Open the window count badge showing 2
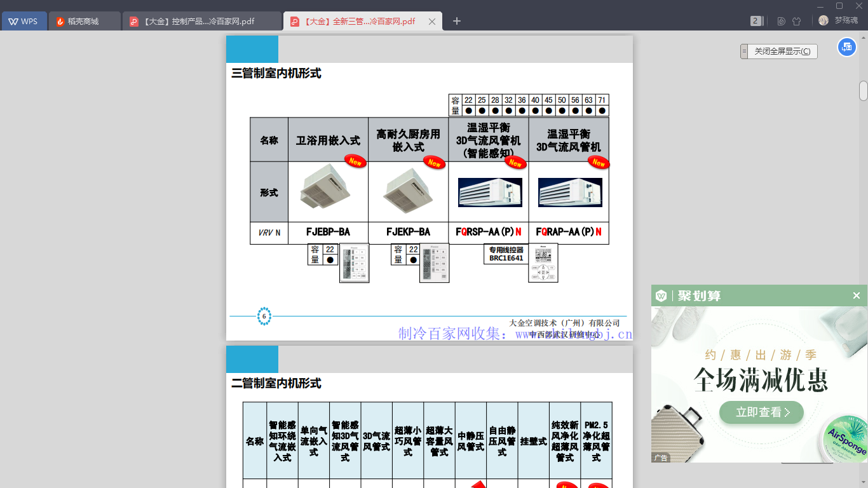 pyautogui.click(x=756, y=21)
